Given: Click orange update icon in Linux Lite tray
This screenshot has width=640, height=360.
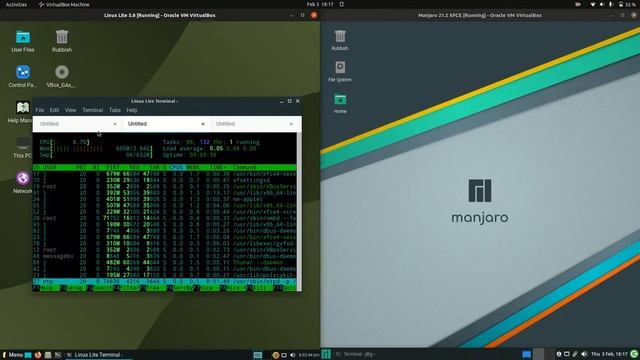Looking at the screenshot, I should tap(276, 355).
